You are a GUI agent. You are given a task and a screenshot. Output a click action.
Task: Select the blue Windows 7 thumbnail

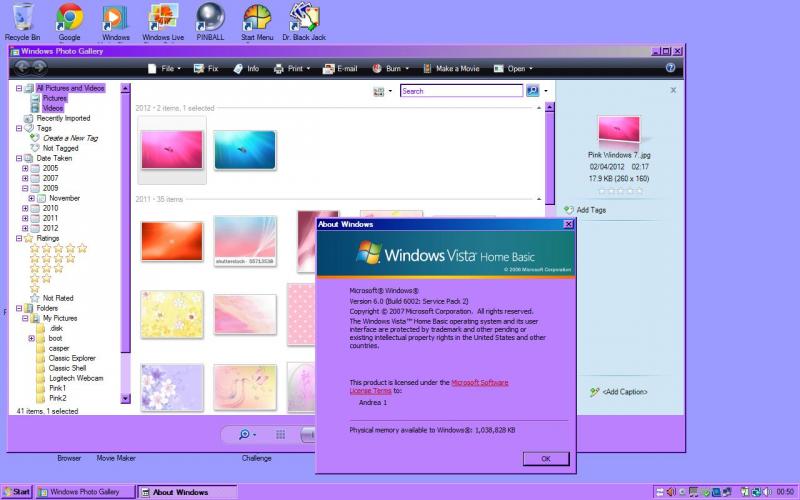click(x=245, y=149)
